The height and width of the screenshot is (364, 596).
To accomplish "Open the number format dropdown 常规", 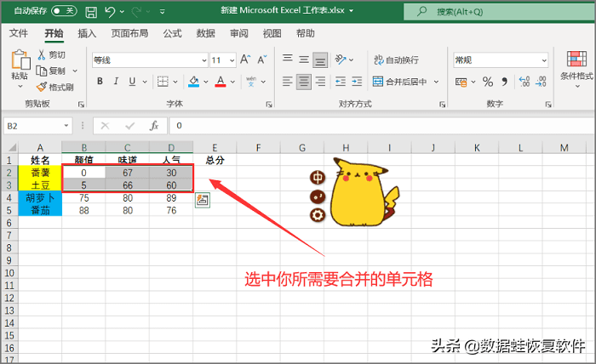I will pyautogui.click(x=544, y=60).
